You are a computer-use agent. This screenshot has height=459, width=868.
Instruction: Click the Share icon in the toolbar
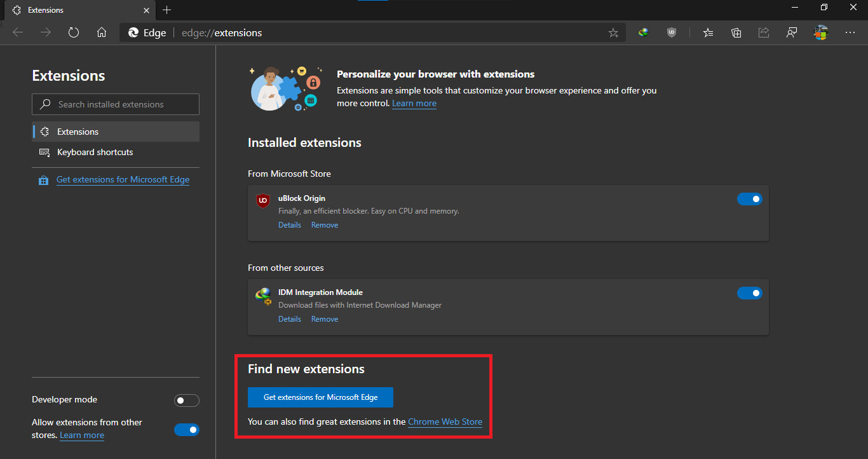[764, 32]
